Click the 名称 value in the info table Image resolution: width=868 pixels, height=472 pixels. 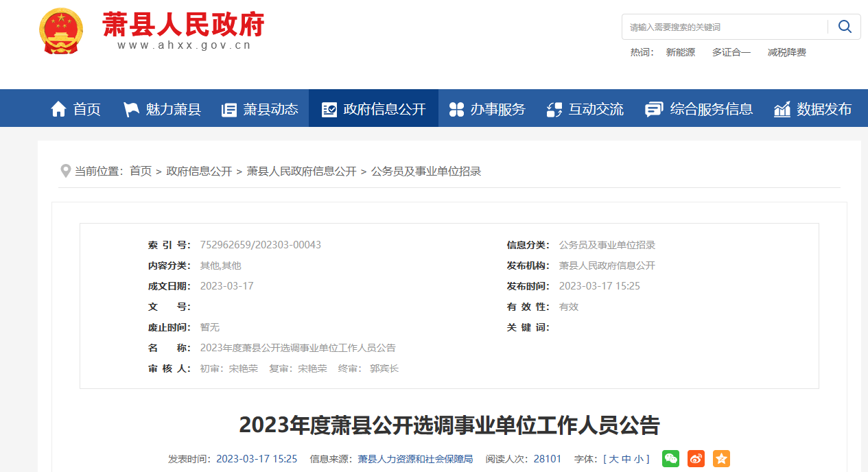pyautogui.click(x=297, y=348)
